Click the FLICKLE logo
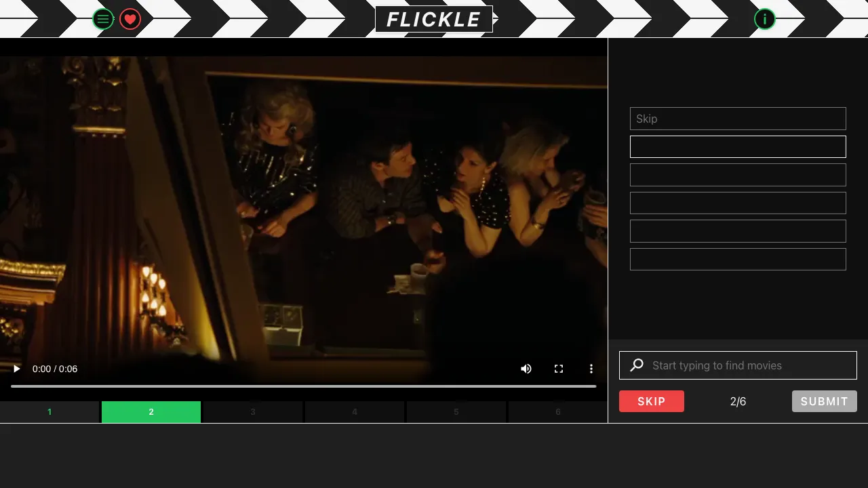Screen dimensions: 868x488 pyautogui.click(x=434, y=19)
